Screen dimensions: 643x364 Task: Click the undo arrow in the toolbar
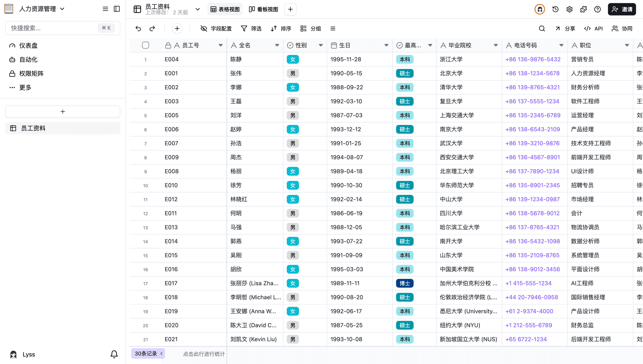click(x=138, y=28)
